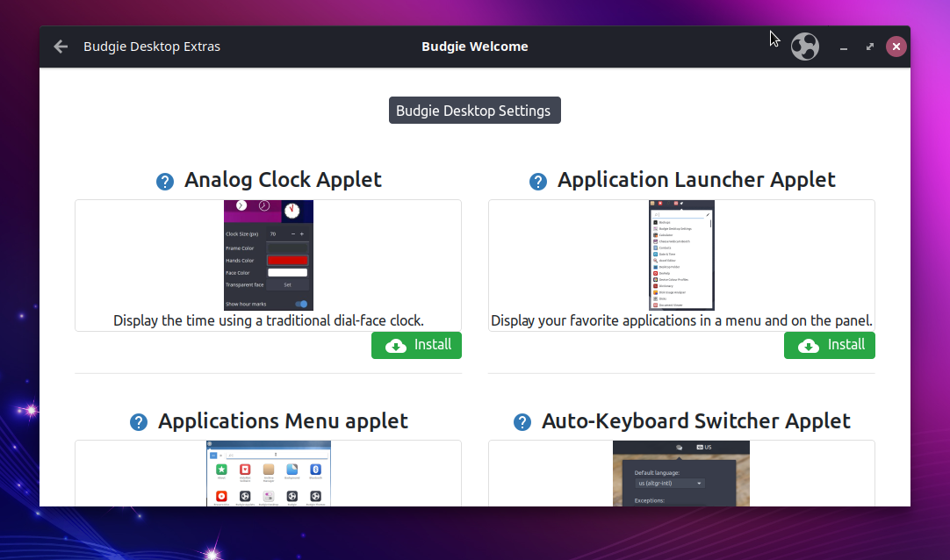The image size is (950, 560).
Task: Click the 'Display your favorite applications' description
Action: [x=681, y=321]
